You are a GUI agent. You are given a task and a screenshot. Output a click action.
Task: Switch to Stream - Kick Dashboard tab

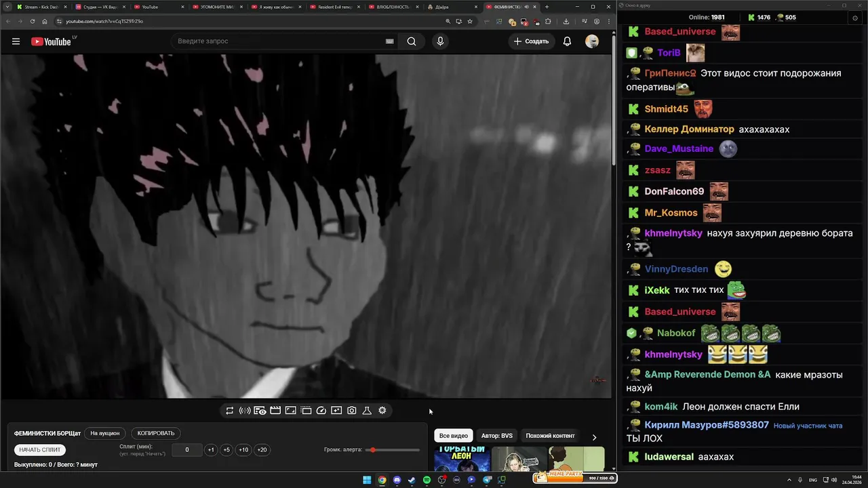pyautogui.click(x=41, y=7)
